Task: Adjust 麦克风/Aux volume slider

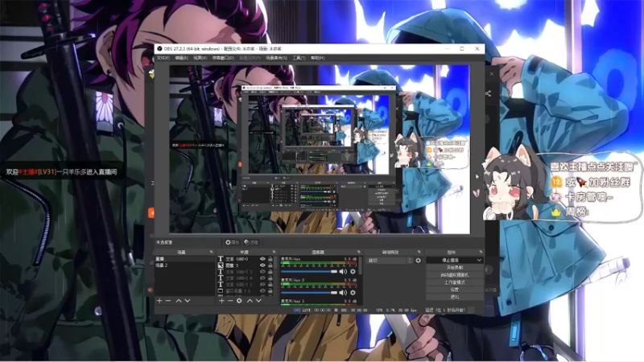Action: (309, 271)
